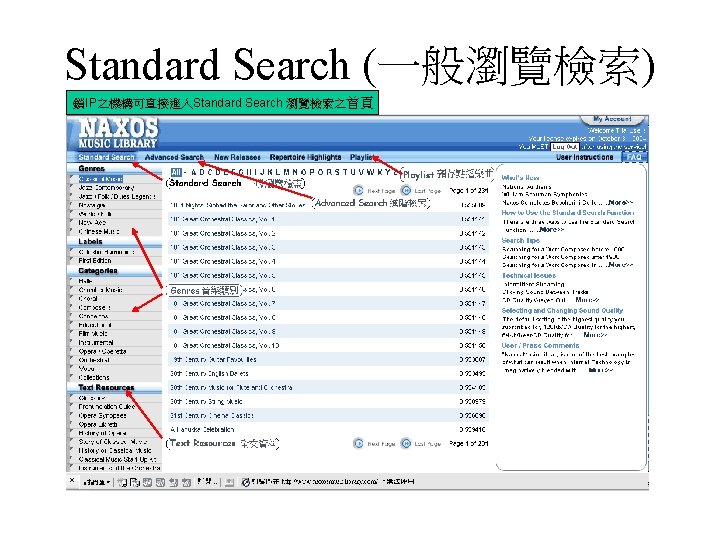Screen dimensions: 720x540
Task: Open the New Releases tab
Action: 237,157
